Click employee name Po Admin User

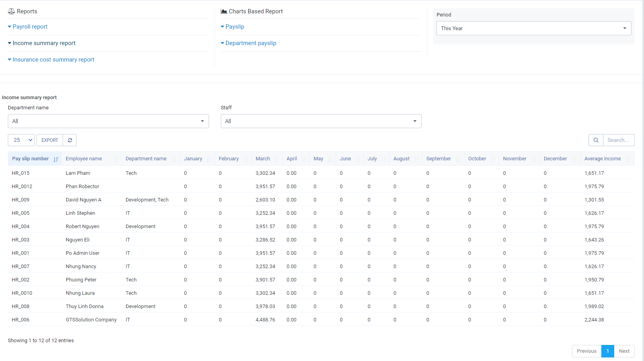pos(83,253)
